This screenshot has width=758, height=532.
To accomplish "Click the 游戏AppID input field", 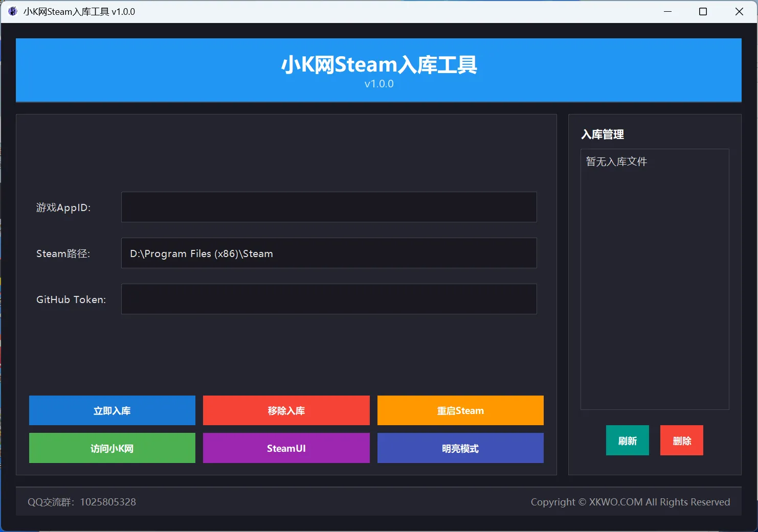I will click(329, 207).
